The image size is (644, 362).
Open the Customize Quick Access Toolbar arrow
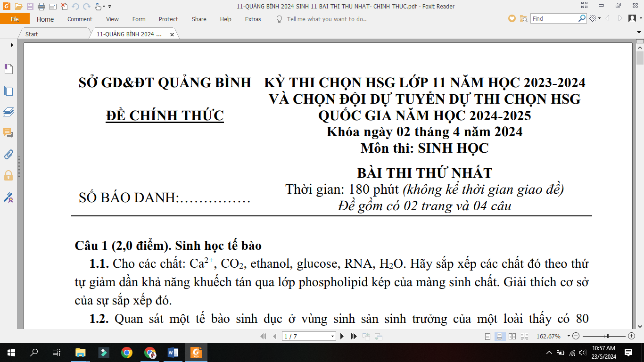pyautogui.click(x=110, y=7)
